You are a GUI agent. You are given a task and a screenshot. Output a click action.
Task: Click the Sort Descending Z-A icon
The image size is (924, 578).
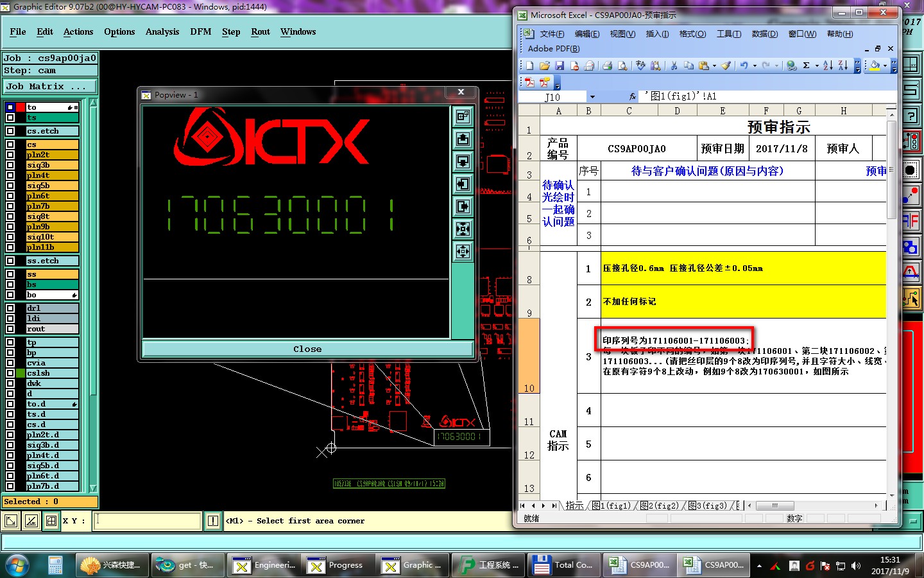tap(843, 66)
